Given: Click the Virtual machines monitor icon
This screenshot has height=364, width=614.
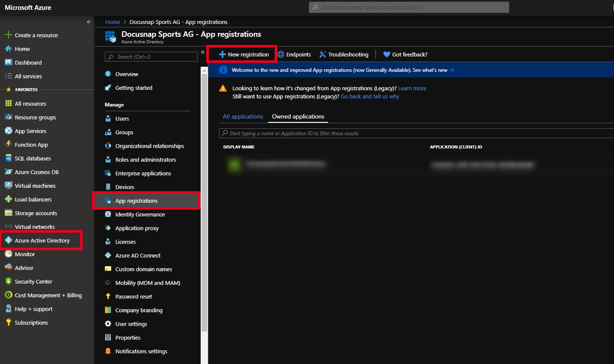Looking at the screenshot, I should [x=8, y=186].
